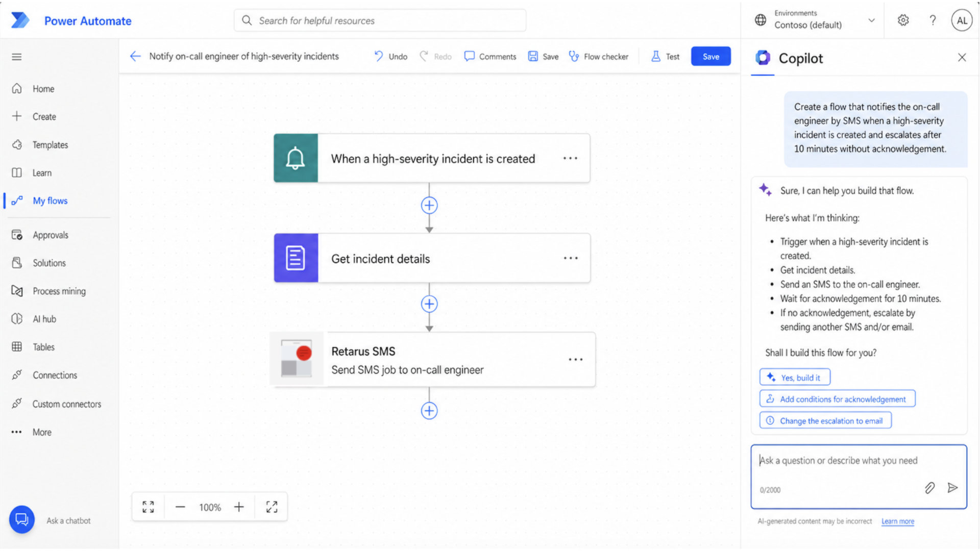Viewport: 980px width, 551px height.
Task: Open the Learn more link
Action: pyautogui.click(x=897, y=521)
